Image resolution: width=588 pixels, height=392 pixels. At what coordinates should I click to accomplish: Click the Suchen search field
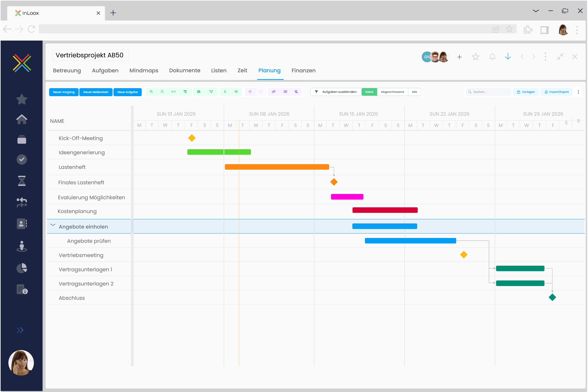pyautogui.click(x=488, y=92)
